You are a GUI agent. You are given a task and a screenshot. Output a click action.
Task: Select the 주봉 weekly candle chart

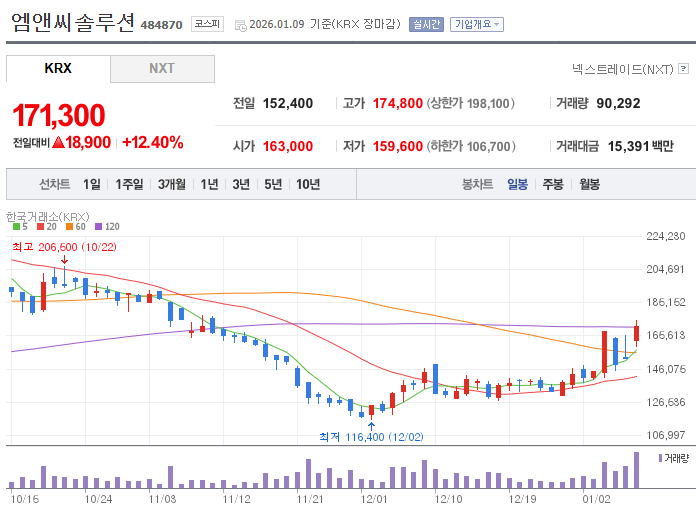pyautogui.click(x=553, y=184)
